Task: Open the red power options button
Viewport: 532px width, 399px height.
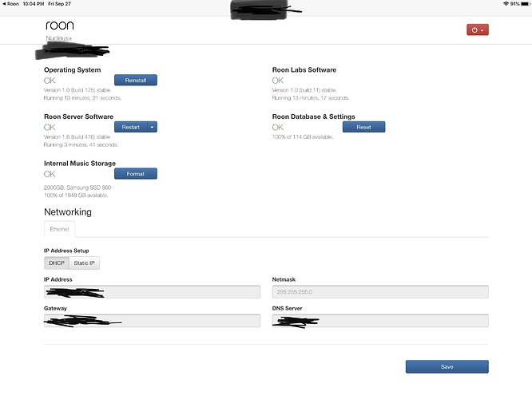Action: 478,30
